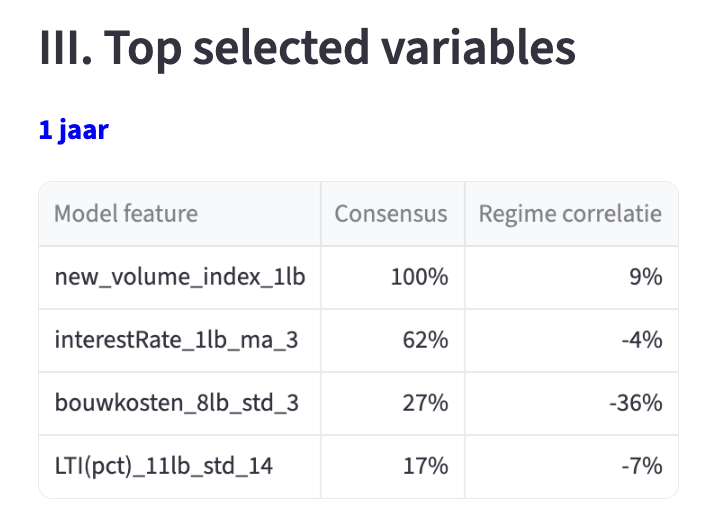Select the interestRate_1lb_ma_3 feature cell
The image size is (728, 526).
tap(176, 340)
